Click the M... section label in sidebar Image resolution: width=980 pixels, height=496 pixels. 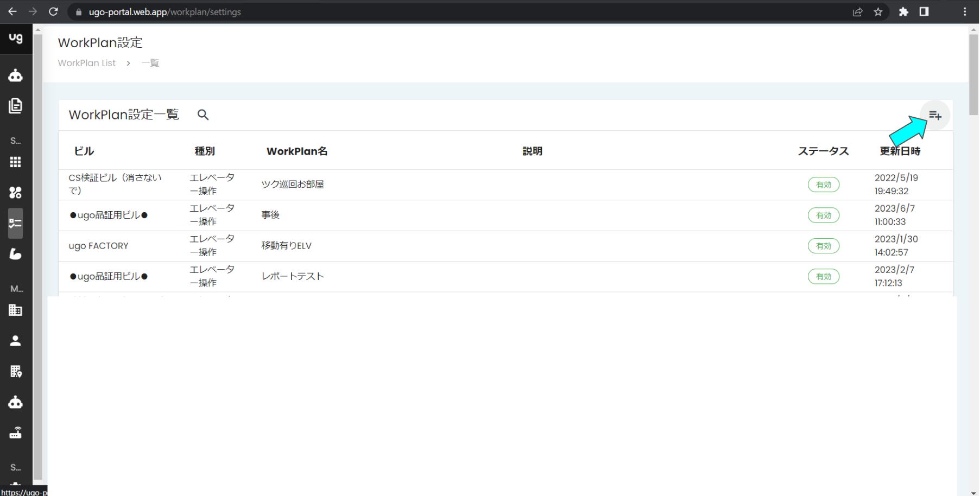point(16,289)
